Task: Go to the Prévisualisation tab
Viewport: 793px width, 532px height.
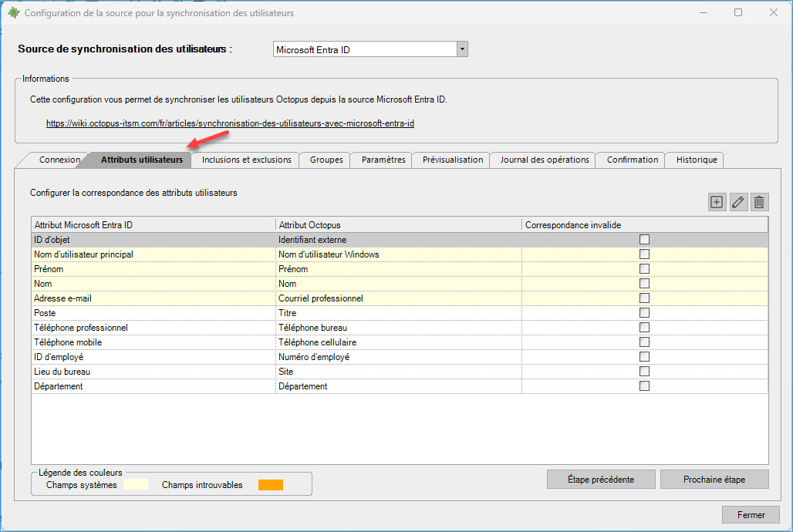Action: click(x=452, y=160)
